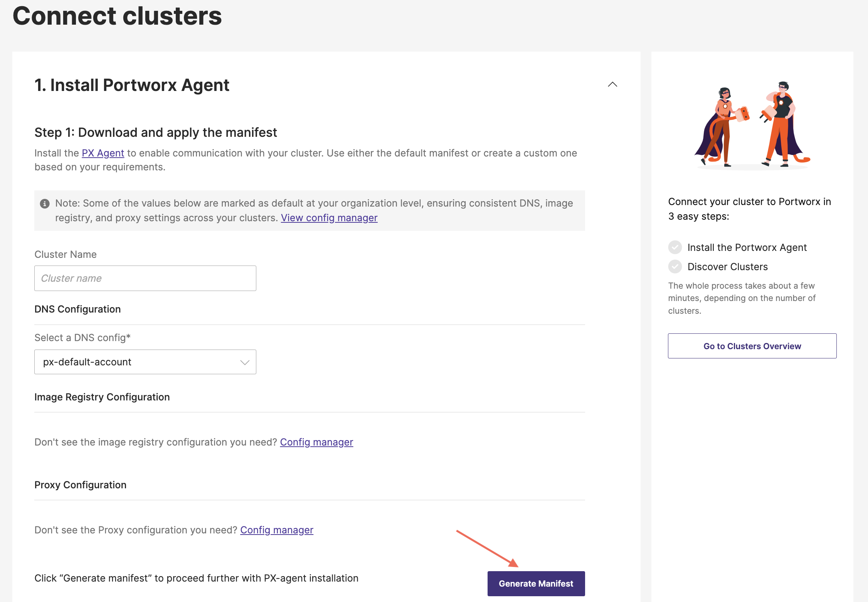Click the superhero plug illustration
The width and height of the screenshot is (868, 602).
tap(752, 125)
